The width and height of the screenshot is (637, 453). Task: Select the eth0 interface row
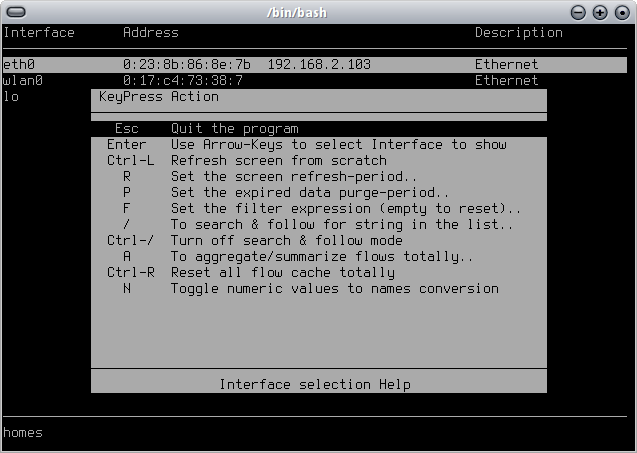(314, 65)
